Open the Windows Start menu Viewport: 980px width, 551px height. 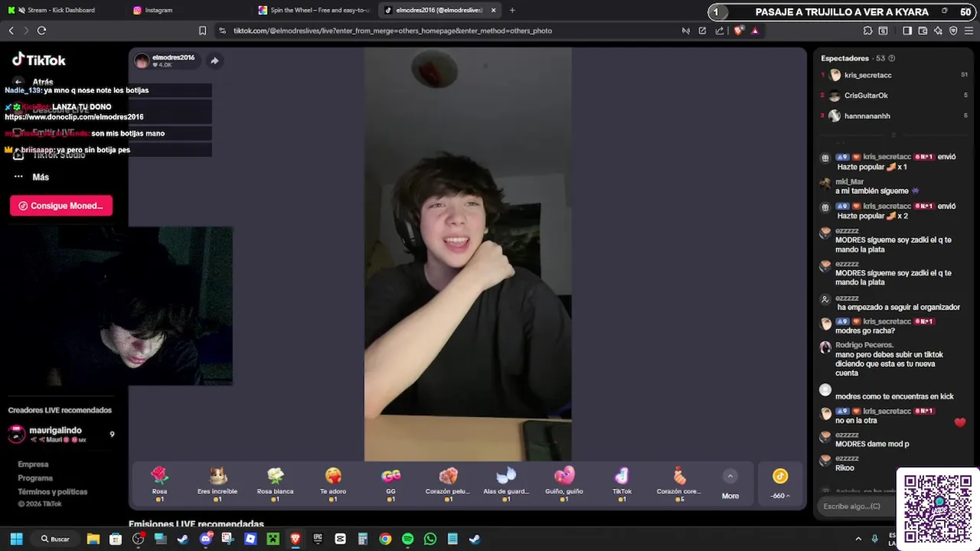pyautogui.click(x=16, y=539)
